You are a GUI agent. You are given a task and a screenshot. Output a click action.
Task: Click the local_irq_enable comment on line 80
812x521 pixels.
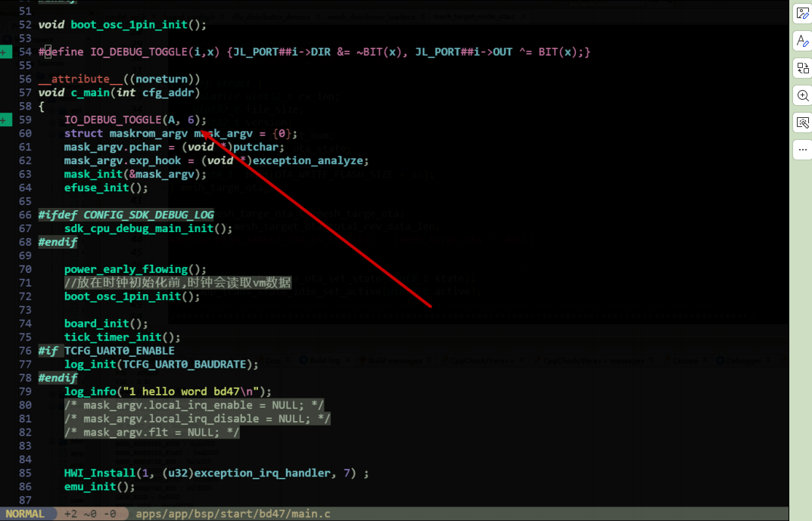(x=194, y=405)
